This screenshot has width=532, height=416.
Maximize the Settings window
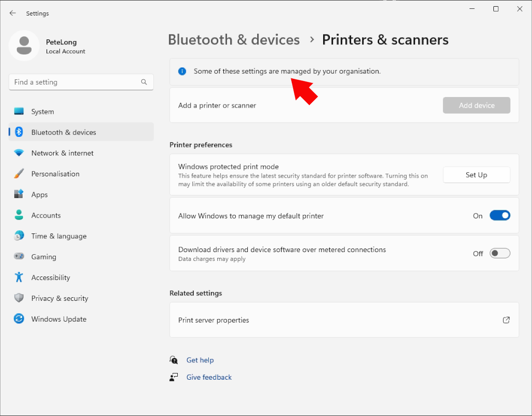click(x=496, y=9)
